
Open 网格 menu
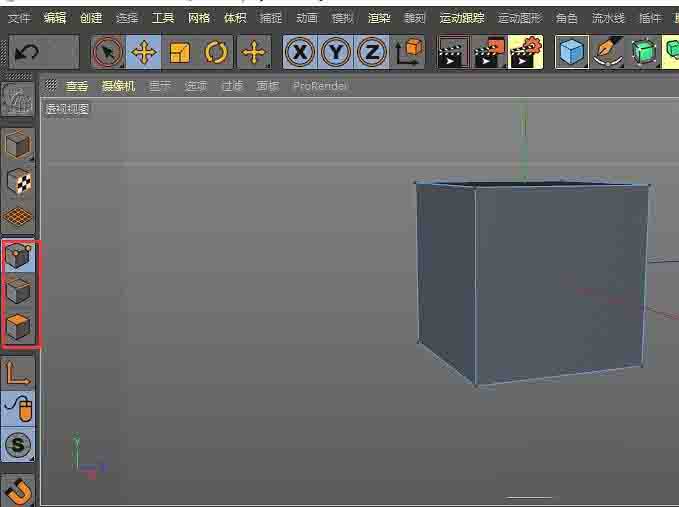[199, 18]
